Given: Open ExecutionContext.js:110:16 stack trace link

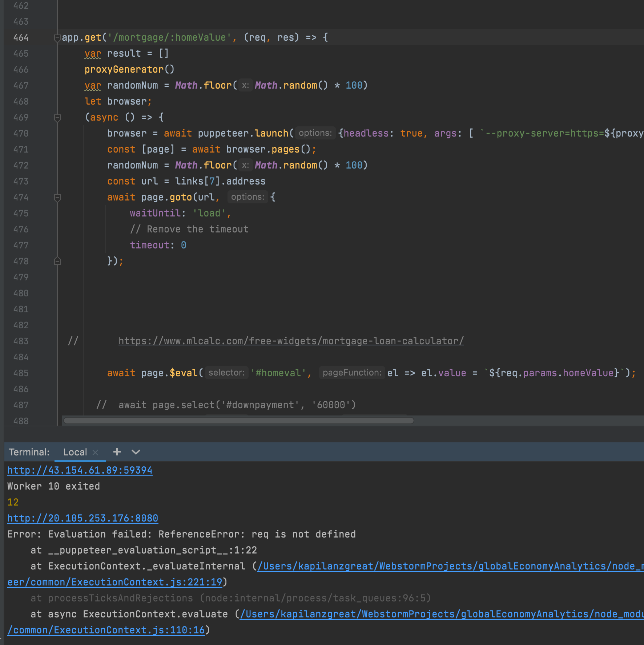Looking at the screenshot, I should tap(106, 630).
